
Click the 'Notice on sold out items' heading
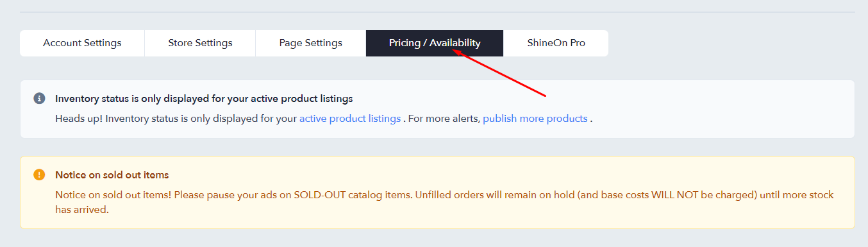pyautogui.click(x=112, y=175)
